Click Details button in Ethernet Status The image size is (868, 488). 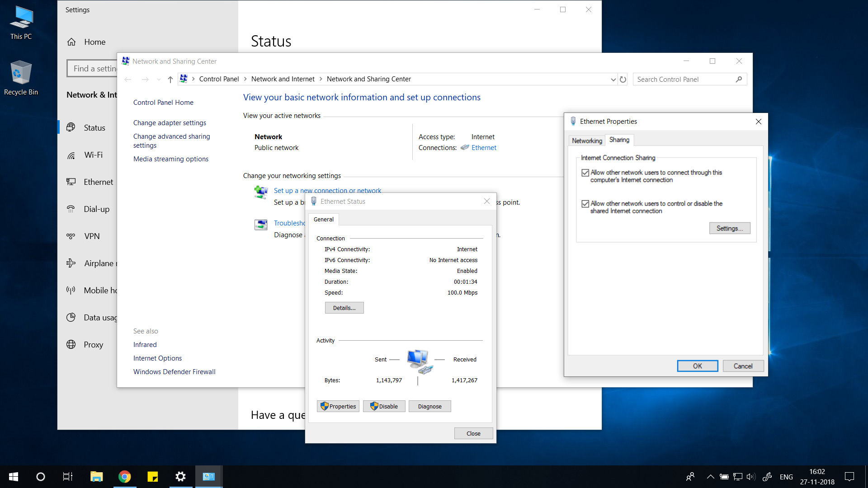344,307
